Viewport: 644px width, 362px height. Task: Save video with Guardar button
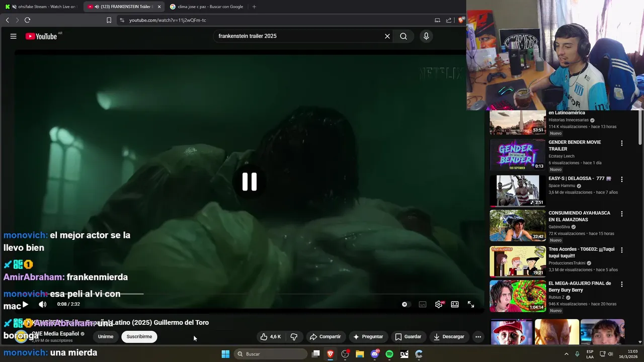click(x=408, y=337)
